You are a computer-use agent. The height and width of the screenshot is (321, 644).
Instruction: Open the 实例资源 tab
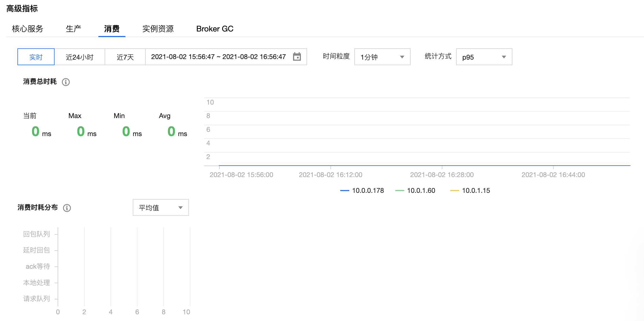pyautogui.click(x=158, y=29)
